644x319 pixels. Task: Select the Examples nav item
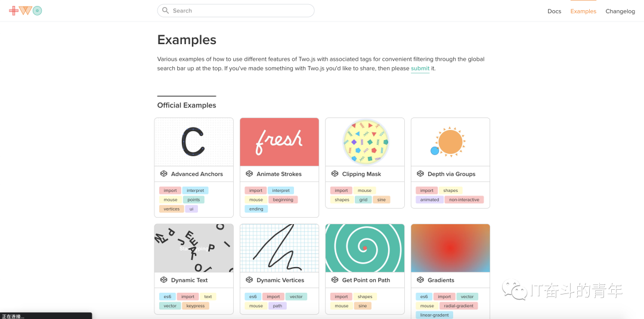(583, 11)
